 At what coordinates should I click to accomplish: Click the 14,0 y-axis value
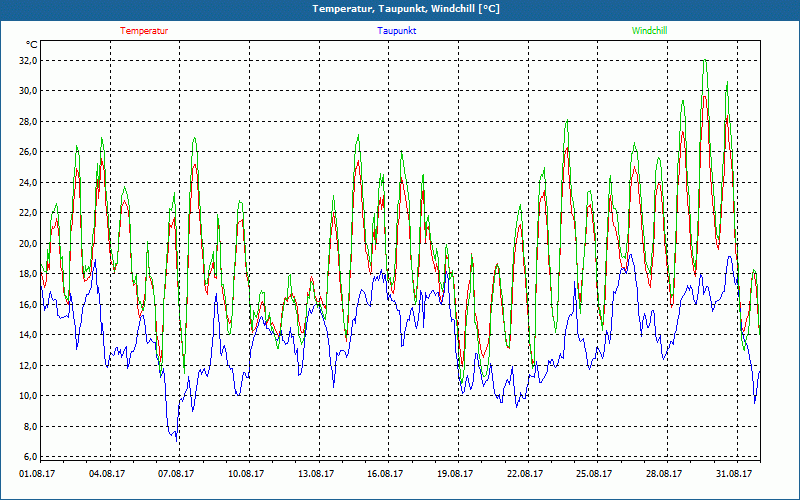point(29,335)
